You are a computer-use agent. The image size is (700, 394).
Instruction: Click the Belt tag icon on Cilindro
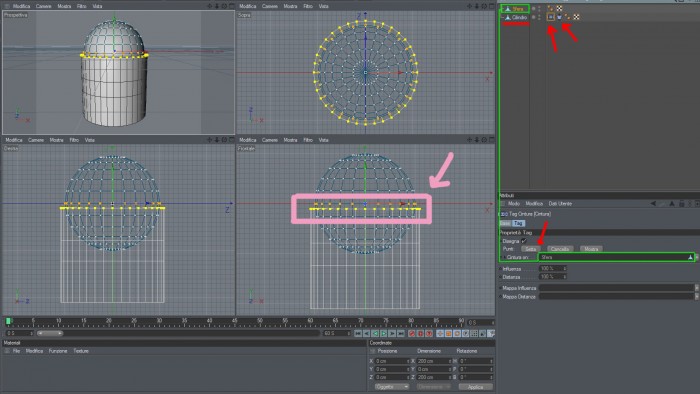pyautogui.click(x=550, y=17)
